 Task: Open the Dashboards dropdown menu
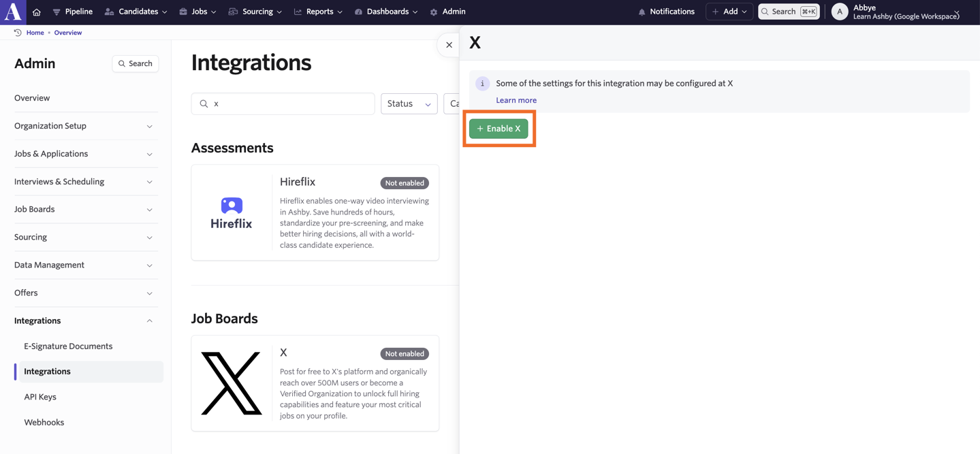pos(386,12)
